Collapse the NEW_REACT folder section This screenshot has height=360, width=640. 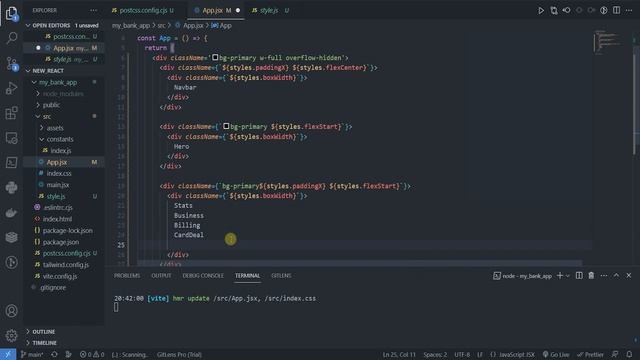coord(63,71)
